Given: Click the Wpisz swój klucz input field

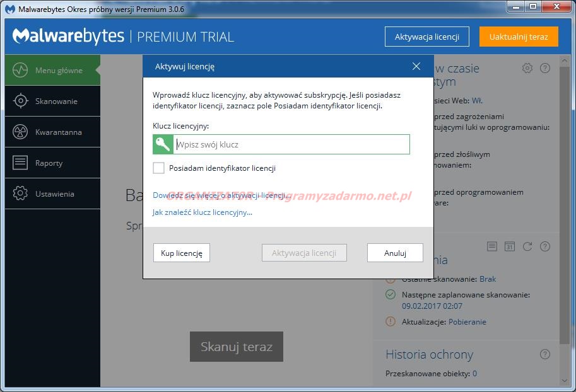Looking at the screenshot, I should (x=291, y=144).
